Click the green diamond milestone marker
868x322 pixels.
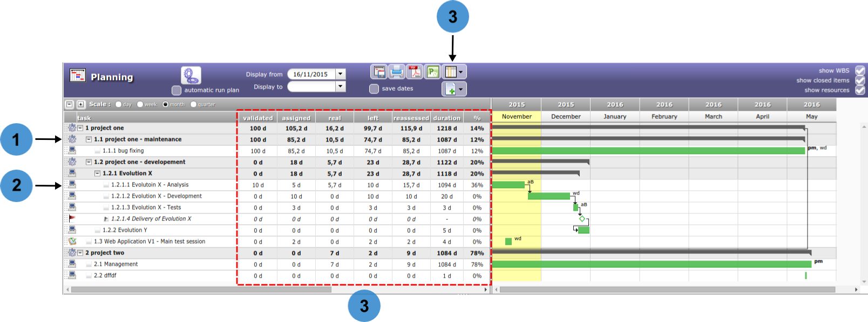click(582, 219)
